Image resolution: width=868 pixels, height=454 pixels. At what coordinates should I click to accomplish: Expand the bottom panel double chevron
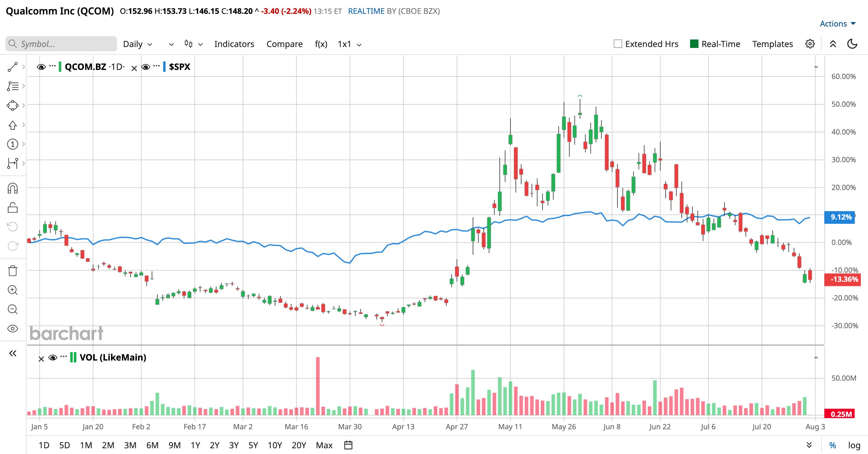point(809,445)
